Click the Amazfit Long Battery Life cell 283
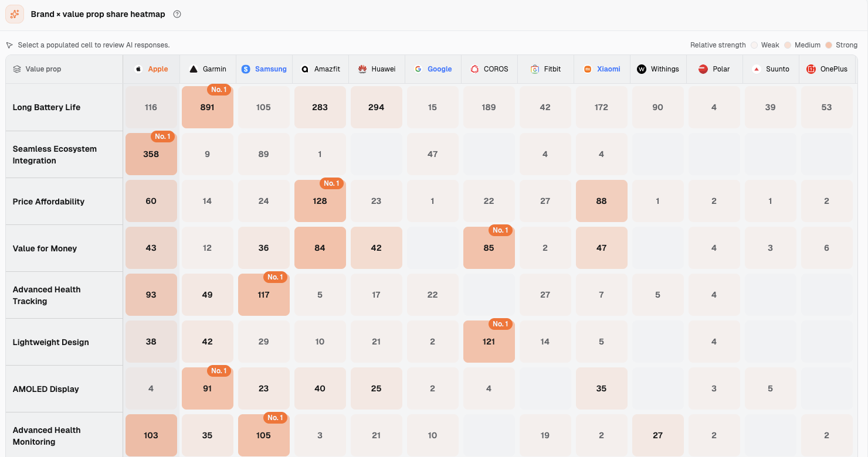Viewport: 868px width, 457px height. [x=320, y=107]
